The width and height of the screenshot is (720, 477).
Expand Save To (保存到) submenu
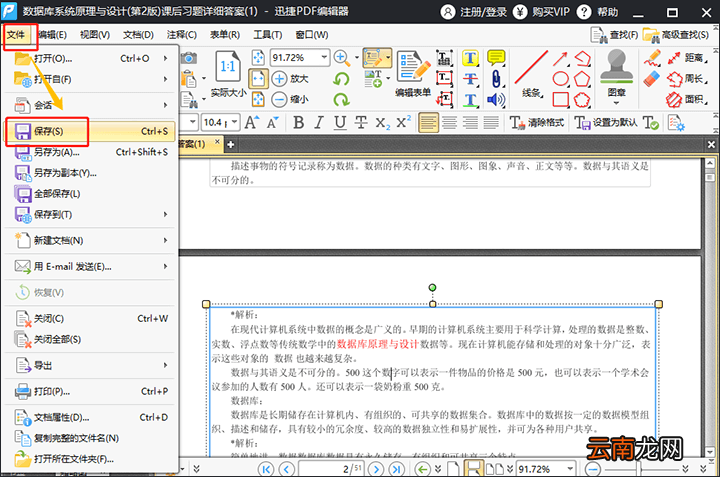pyautogui.click(x=165, y=214)
